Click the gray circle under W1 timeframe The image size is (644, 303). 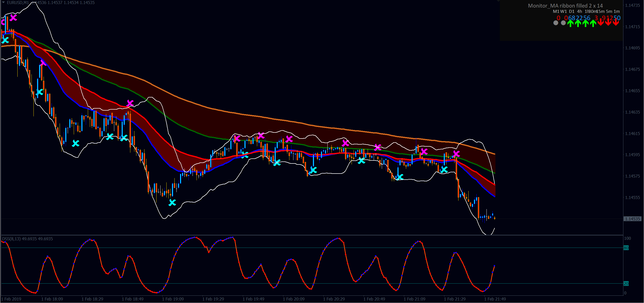pyautogui.click(x=563, y=23)
